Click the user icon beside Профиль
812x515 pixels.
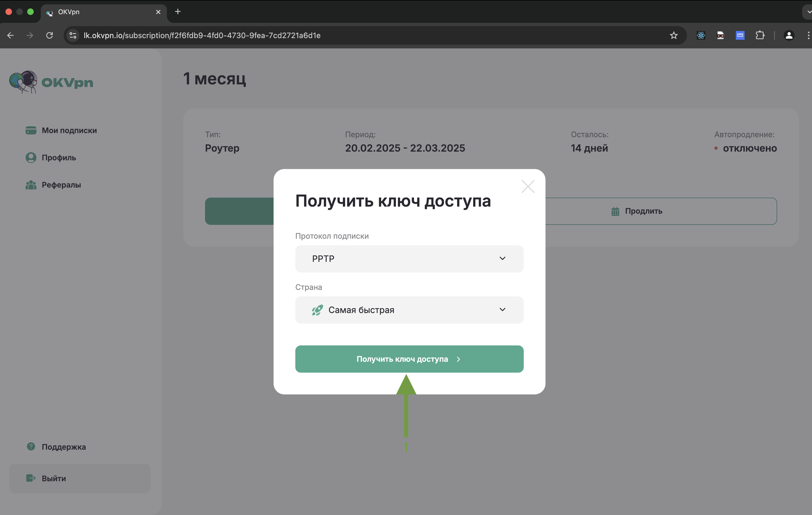tap(31, 157)
